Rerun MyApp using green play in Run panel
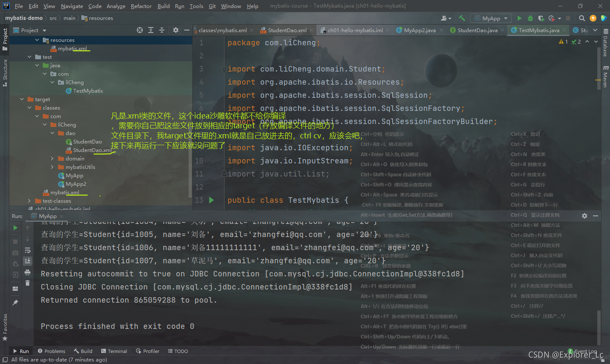Screen dimensions: 610x364 (15, 227)
